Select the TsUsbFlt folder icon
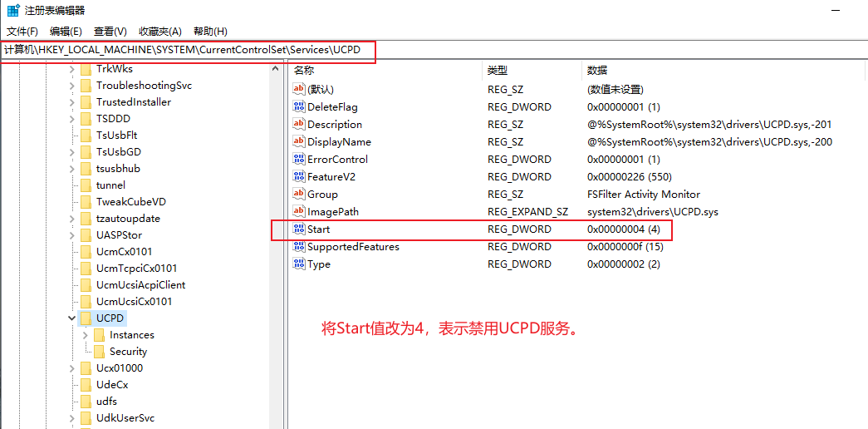The image size is (868, 429). (x=86, y=136)
